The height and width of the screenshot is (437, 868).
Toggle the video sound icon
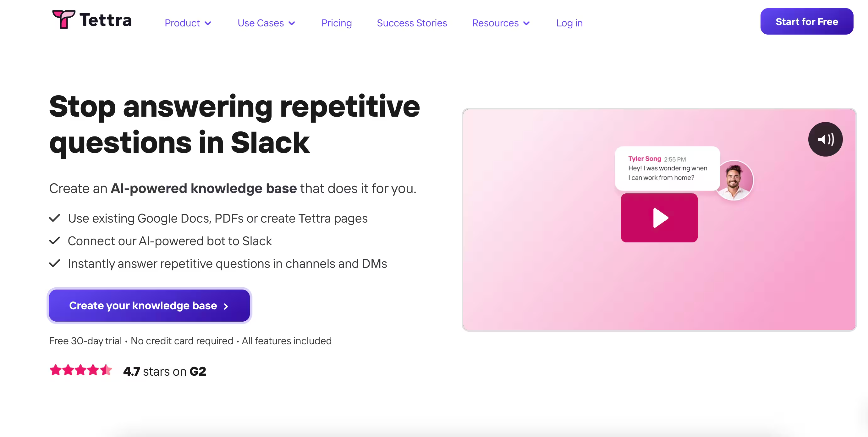pos(825,139)
